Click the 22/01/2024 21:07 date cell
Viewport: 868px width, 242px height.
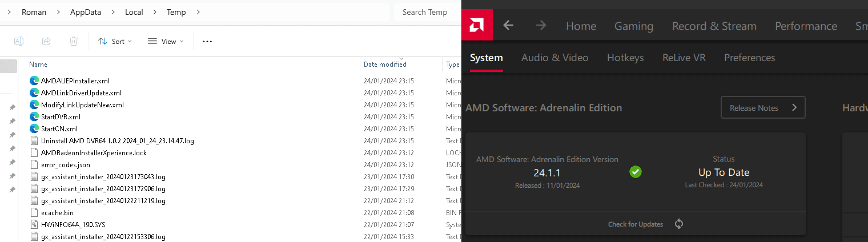coord(389,224)
